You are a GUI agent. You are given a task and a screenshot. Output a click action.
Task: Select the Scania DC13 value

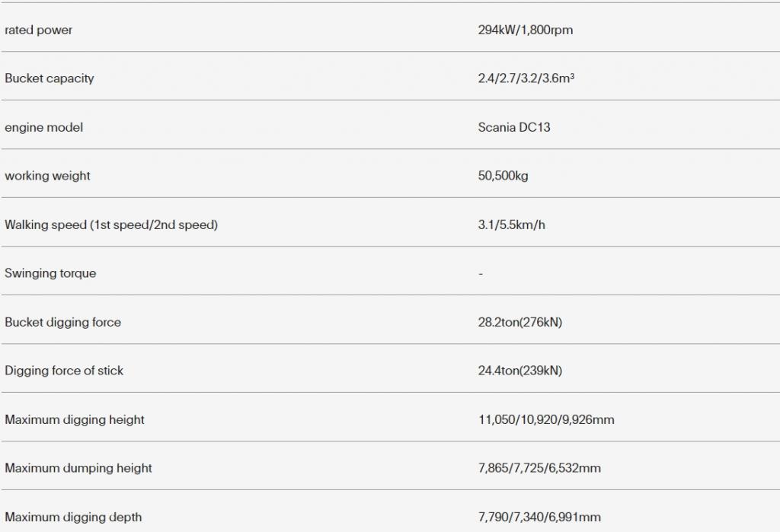point(514,127)
